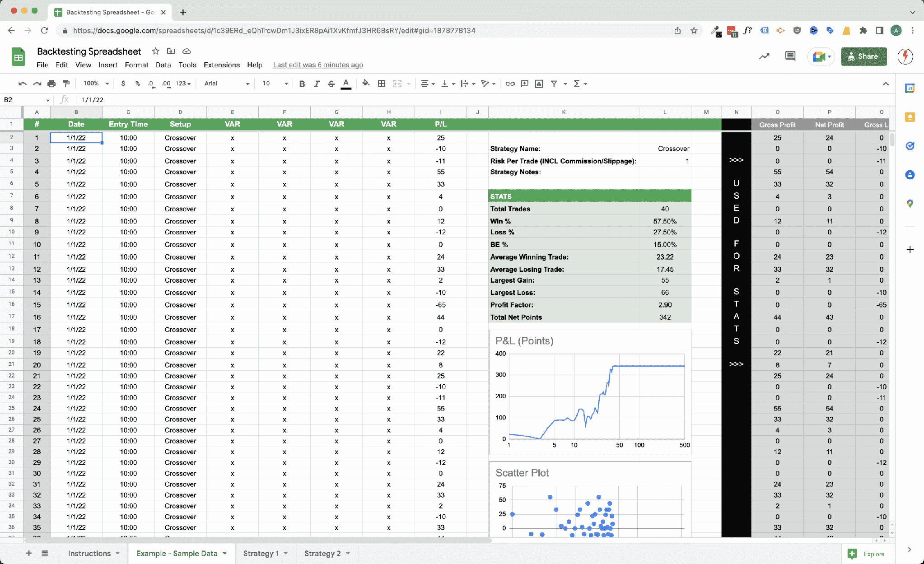Image resolution: width=924 pixels, height=564 pixels.
Task: Open the Maps side panel
Action: pyautogui.click(x=910, y=204)
